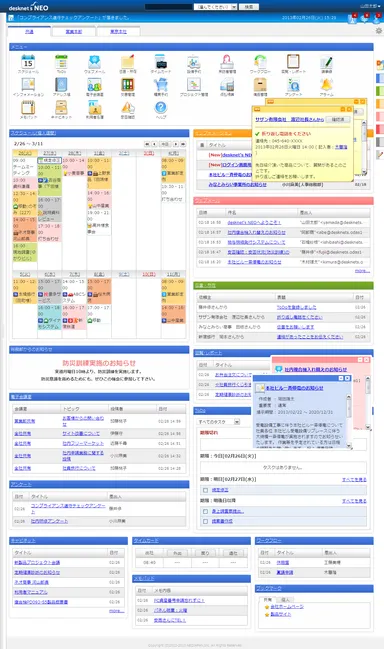
Task: Open the Memo pad icon
Action: click(28, 108)
